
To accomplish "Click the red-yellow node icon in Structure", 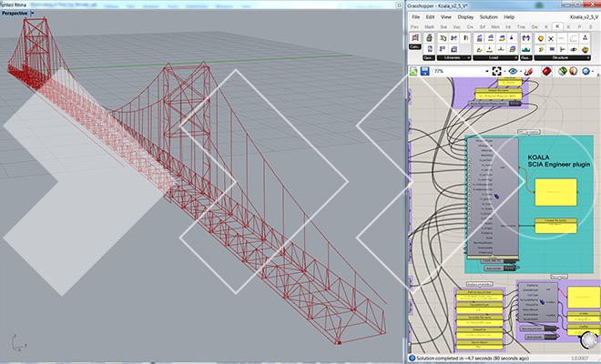I will pyautogui.click(x=540, y=38).
